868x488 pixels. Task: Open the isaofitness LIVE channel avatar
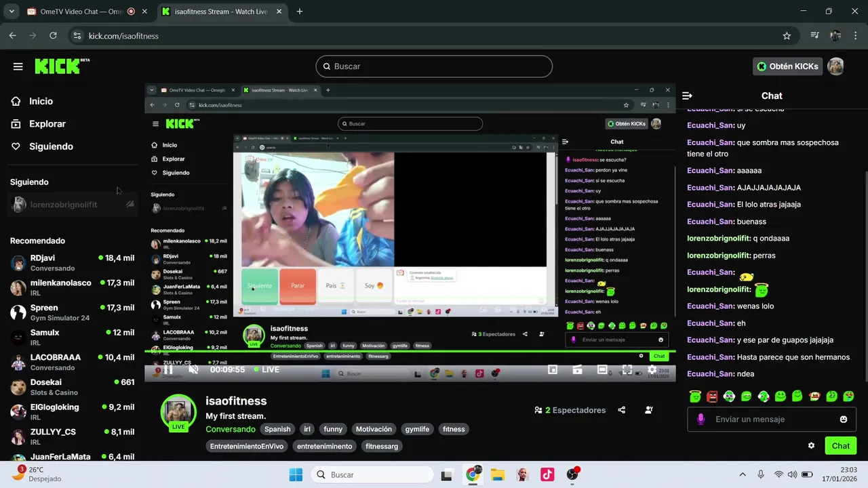tap(178, 412)
